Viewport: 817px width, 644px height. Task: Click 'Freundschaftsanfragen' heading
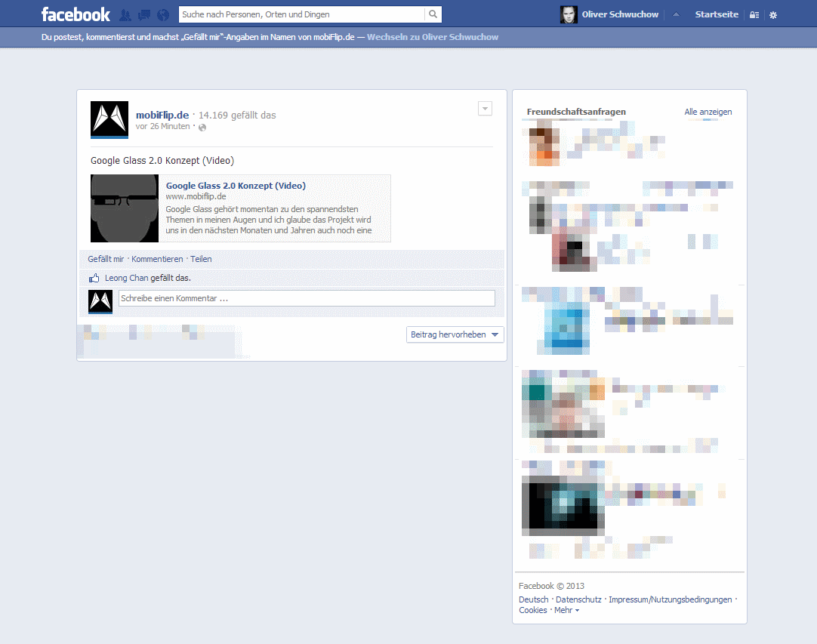tap(576, 112)
